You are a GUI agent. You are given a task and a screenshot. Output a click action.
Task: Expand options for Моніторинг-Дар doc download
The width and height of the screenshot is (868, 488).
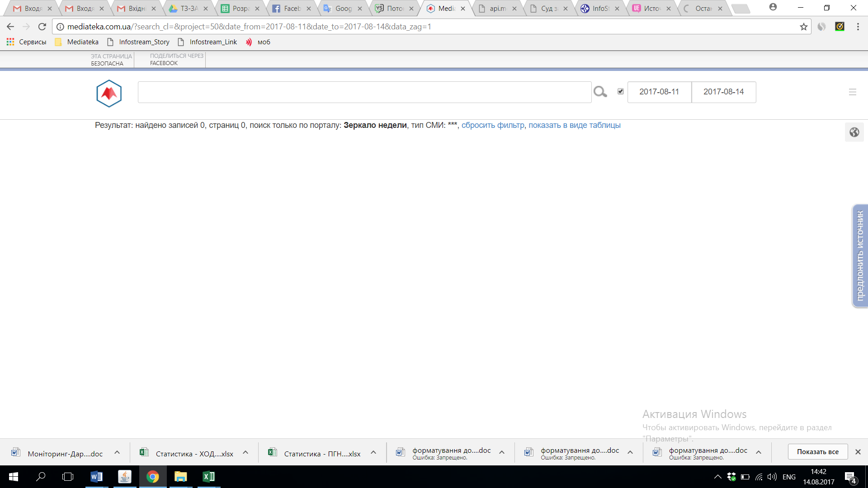pos(117,452)
